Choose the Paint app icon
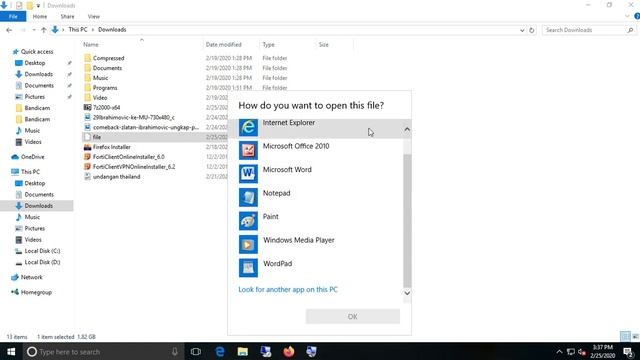Image resolution: width=640 pixels, height=360 pixels. 248,221
